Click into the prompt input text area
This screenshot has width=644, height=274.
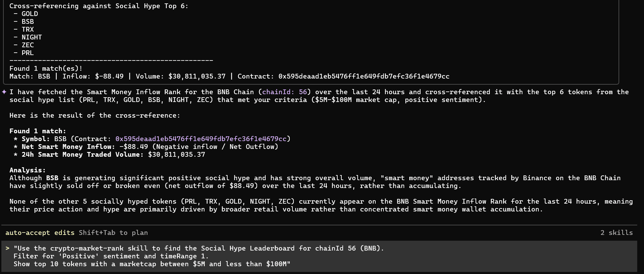pos(204,256)
